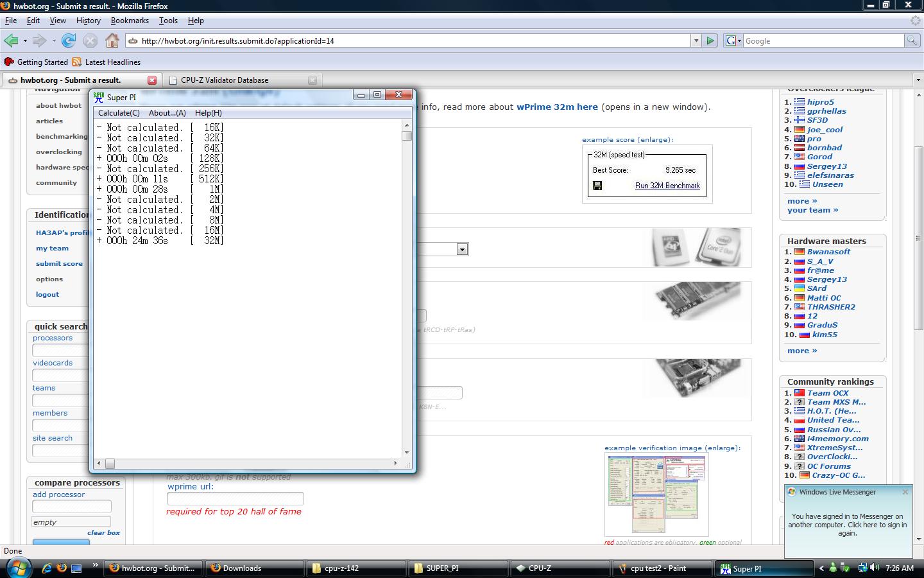The image size is (924, 578).
Task: Close the Windows Live Messenger notification
Action: click(x=905, y=492)
